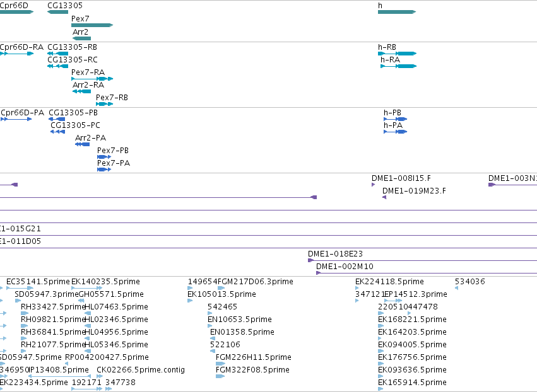Click the Cpr66D-PA protein label
The width and height of the screenshot is (537, 392).
[x=23, y=113]
